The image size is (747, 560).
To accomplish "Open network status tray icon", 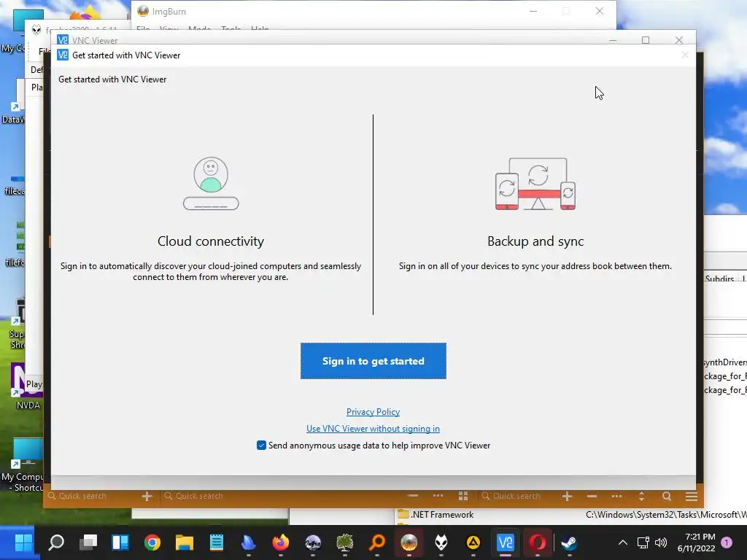I will pos(643,542).
